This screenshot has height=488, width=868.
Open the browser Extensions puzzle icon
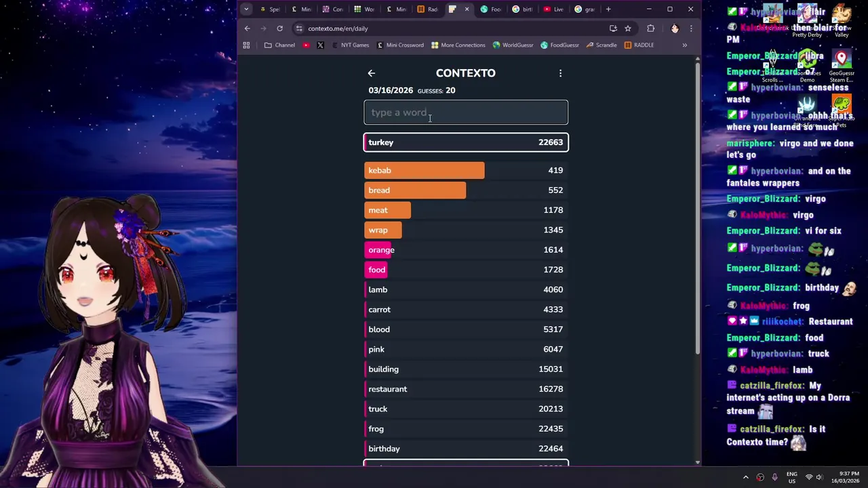651,28
